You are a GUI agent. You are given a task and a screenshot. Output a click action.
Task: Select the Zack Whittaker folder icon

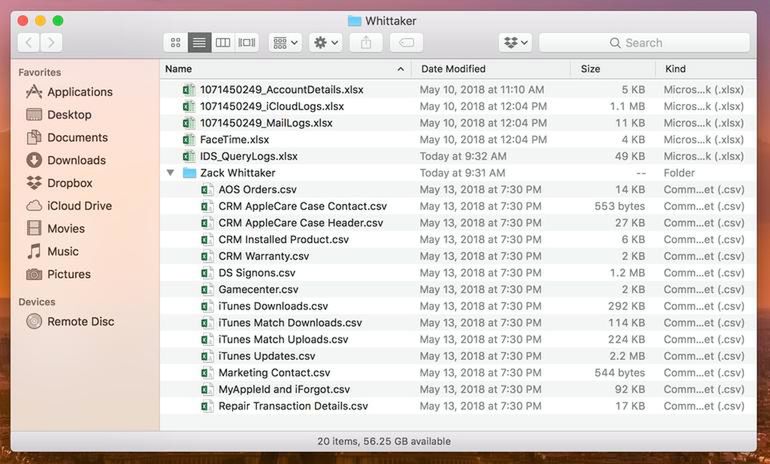coord(189,173)
